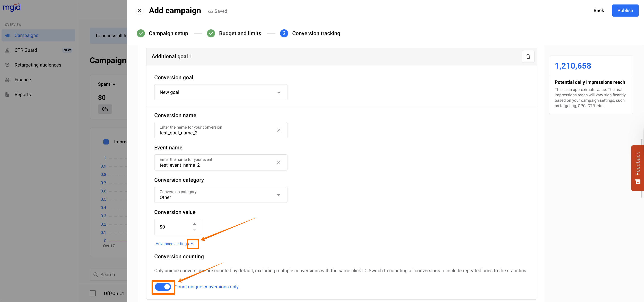Toggle Count unique conversions only switch
Image resolution: width=644 pixels, height=302 pixels.
pyautogui.click(x=163, y=287)
